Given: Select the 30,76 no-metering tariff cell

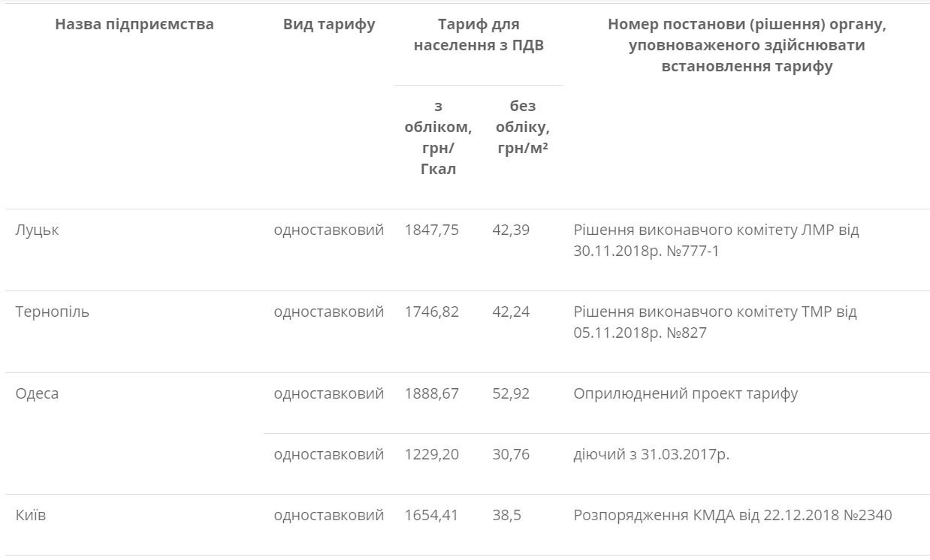Looking at the screenshot, I should click(x=511, y=454).
